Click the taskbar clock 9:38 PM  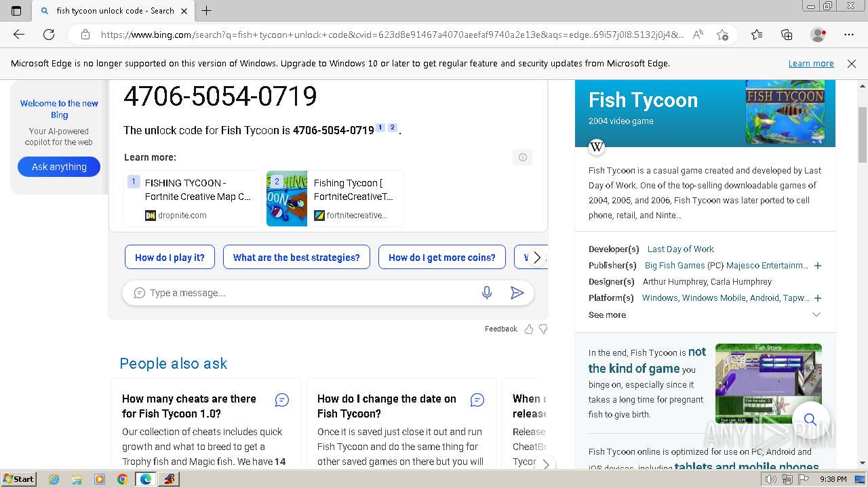pos(833,480)
